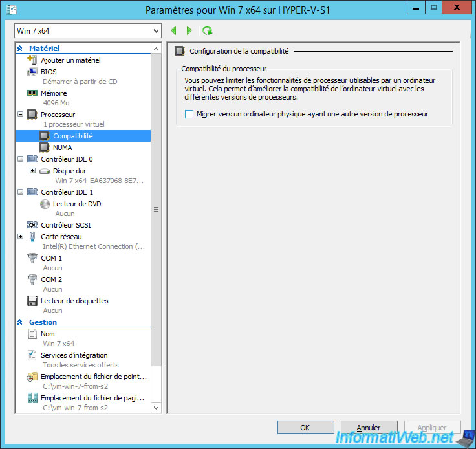Select Services d'intégration entry

74,355
